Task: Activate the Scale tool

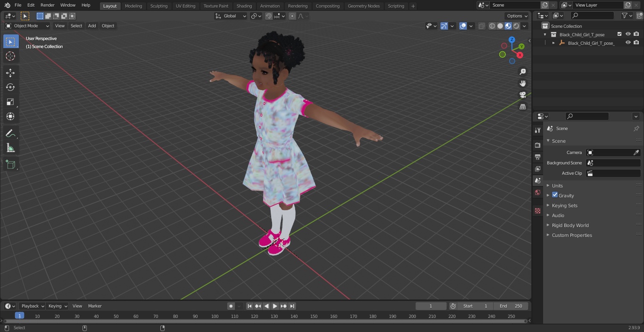Action: click(10, 102)
